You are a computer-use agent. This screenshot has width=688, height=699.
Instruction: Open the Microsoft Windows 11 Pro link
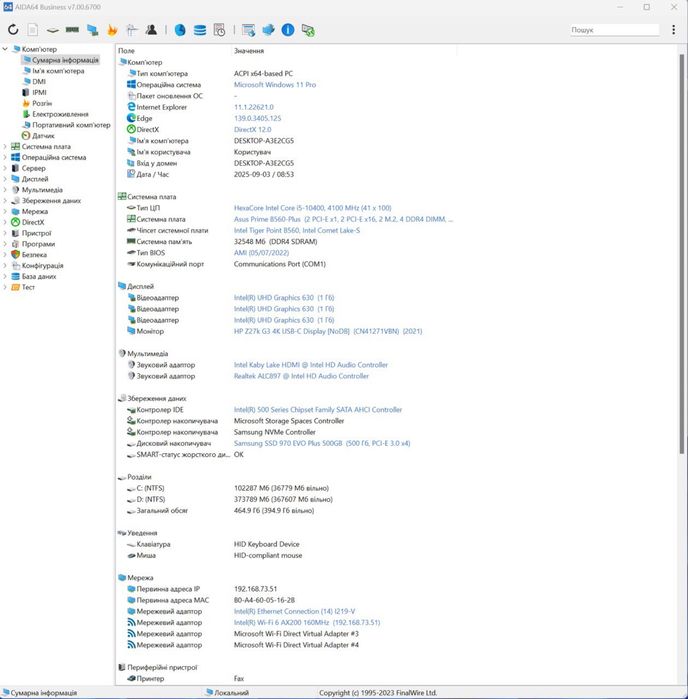pos(275,85)
